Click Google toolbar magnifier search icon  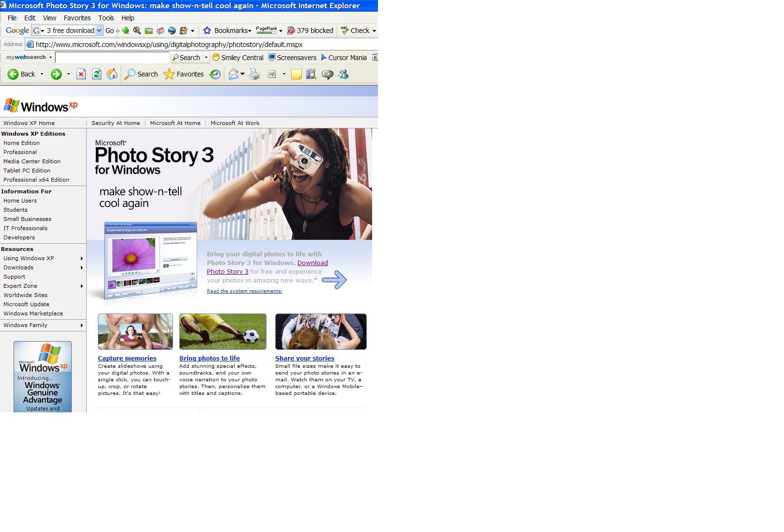click(x=137, y=31)
